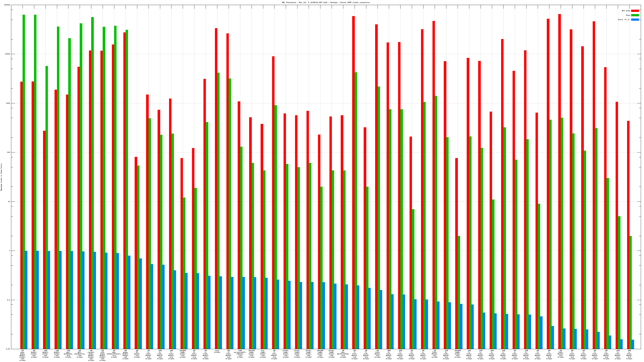Click the "Message Count or Spam Score" axis label
This screenshot has height=362, width=644.
(1, 177)
